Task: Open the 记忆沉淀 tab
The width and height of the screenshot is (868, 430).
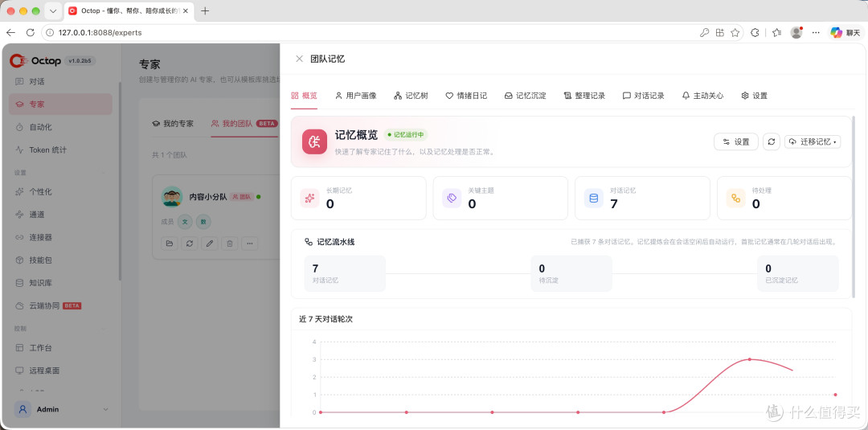Action: tap(526, 95)
